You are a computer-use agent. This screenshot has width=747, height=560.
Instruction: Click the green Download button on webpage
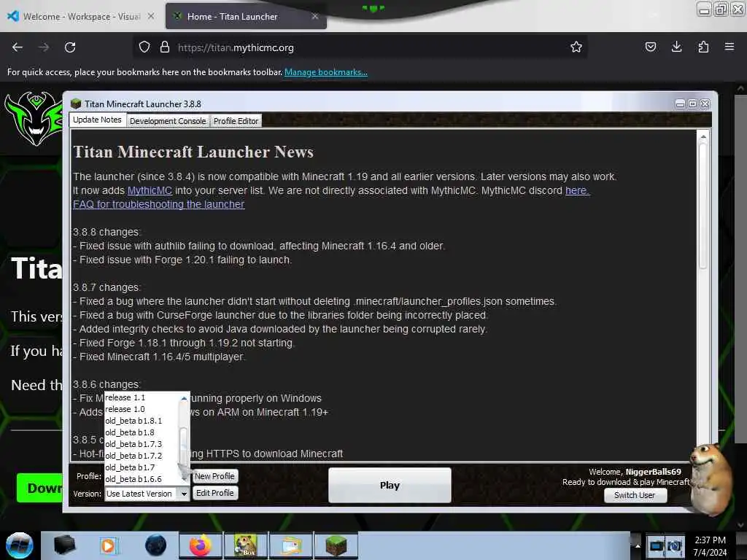point(40,488)
